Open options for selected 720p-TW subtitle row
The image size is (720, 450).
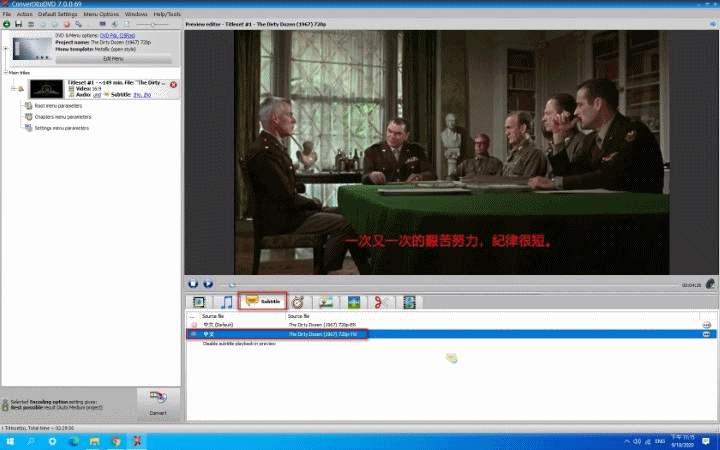(x=706, y=334)
